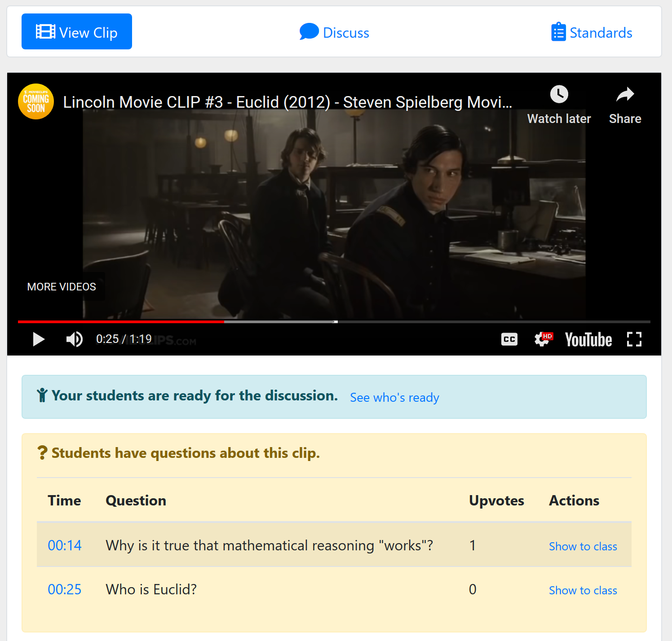Jump to timestamp 00:14 in the clip

point(64,545)
